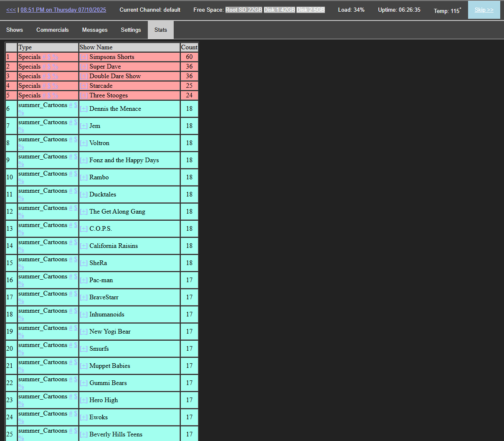Expand the Three Stooges [+] entry
The image size is (504, 441).
click(x=84, y=96)
